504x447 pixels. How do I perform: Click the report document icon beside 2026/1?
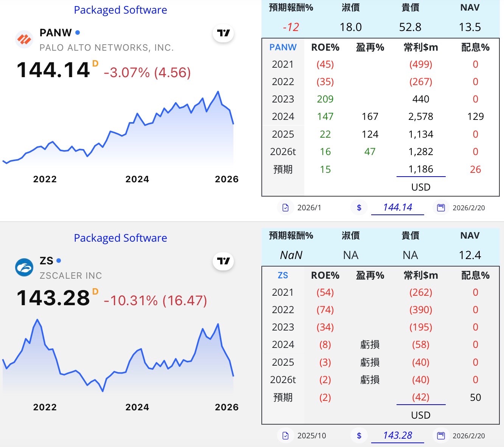(286, 208)
